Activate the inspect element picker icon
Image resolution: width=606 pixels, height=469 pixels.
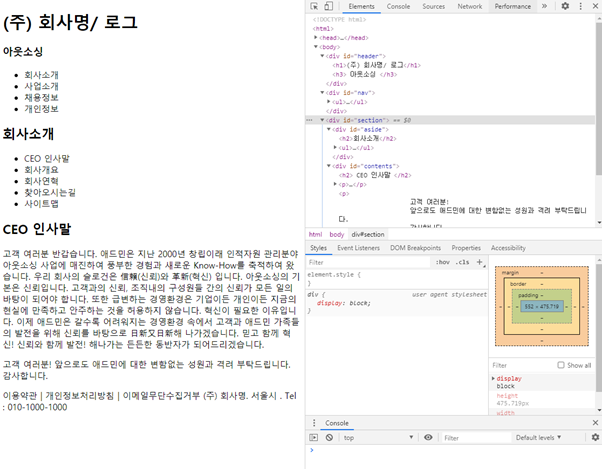pos(314,6)
